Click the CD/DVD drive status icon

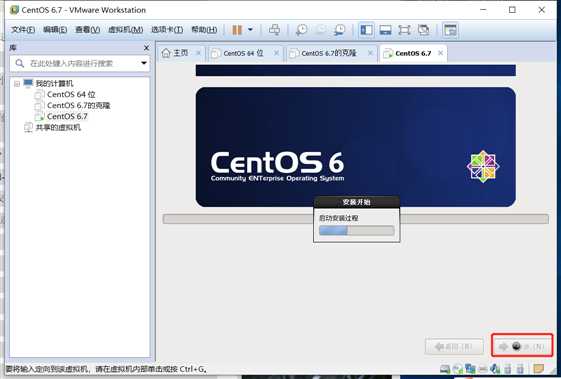(x=458, y=368)
